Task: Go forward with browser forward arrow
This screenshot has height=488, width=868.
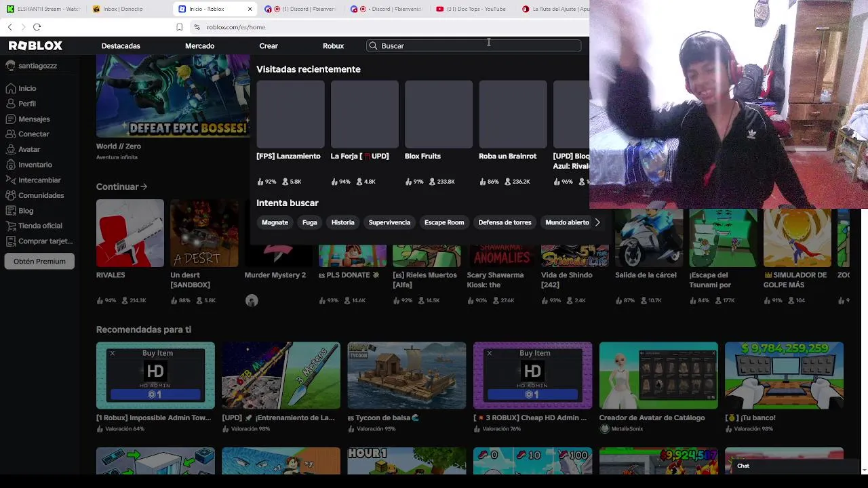Action: 23,27
